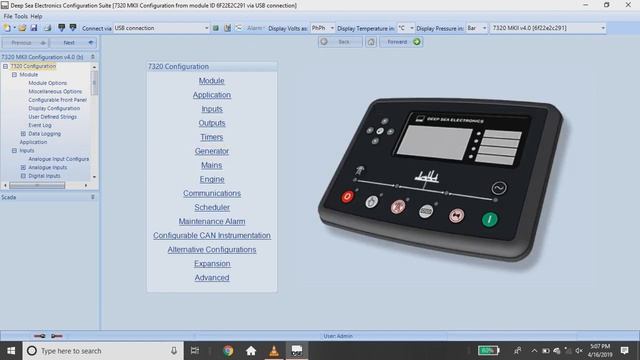
Task: Click the Next navigation button
Action: point(73,42)
